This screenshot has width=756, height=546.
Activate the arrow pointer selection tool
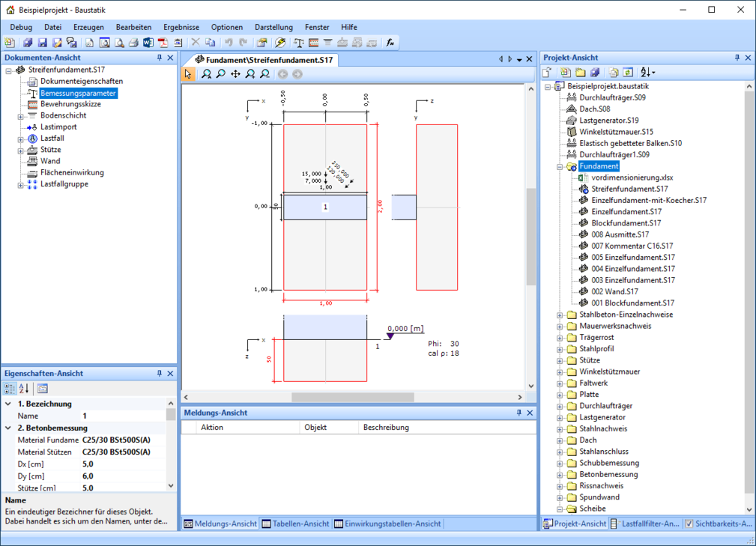tap(188, 74)
